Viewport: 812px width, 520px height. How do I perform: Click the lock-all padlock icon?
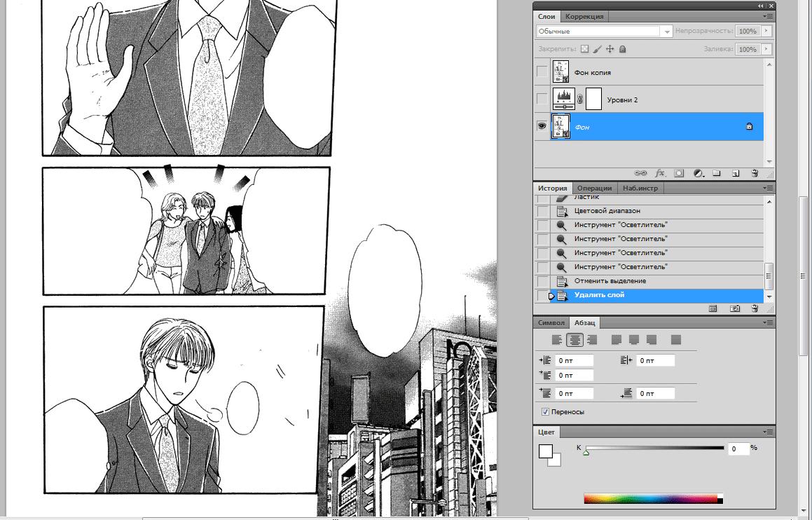[623, 48]
